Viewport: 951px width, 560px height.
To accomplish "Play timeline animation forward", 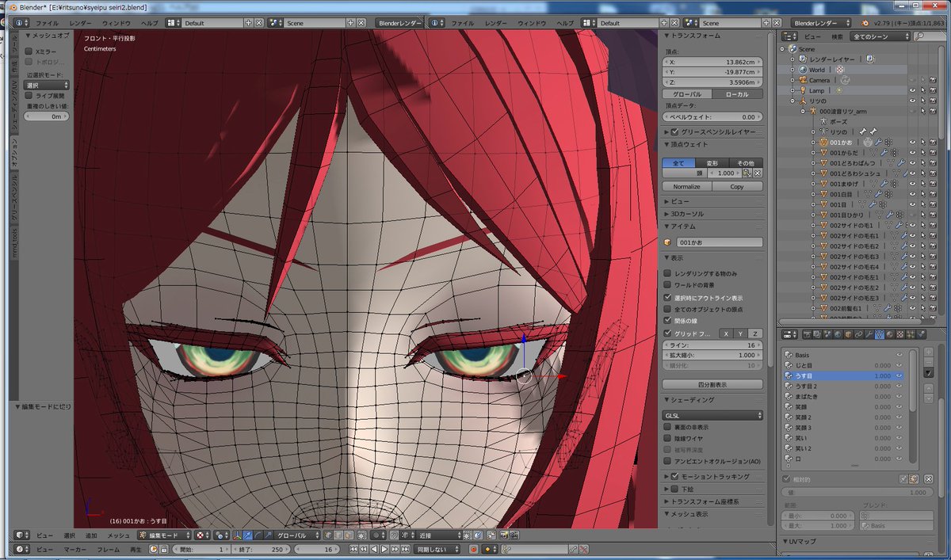I will click(384, 549).
